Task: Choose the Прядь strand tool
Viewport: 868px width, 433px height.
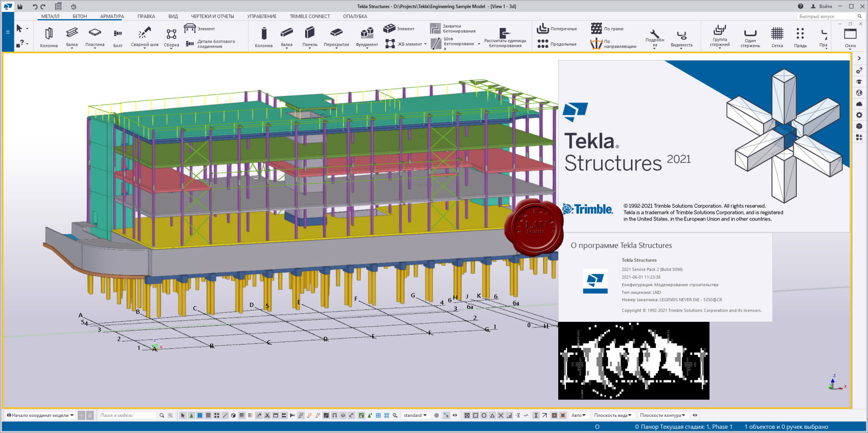Action: 800,37
